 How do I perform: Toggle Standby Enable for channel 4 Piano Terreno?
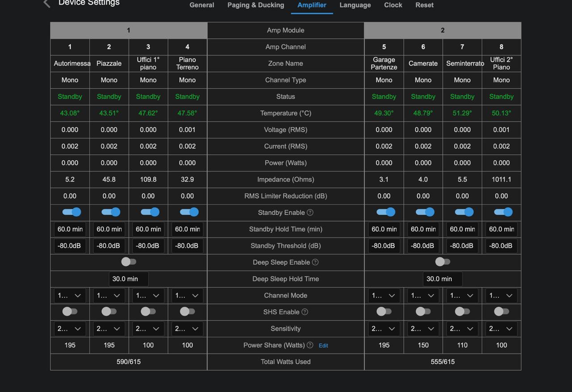point(189,212)
